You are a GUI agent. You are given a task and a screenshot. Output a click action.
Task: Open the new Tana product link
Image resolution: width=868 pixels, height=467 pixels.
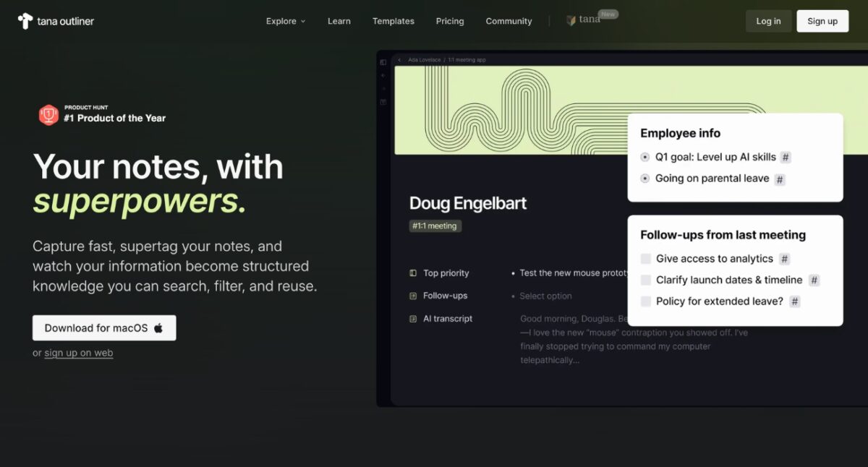coord(590,20)
